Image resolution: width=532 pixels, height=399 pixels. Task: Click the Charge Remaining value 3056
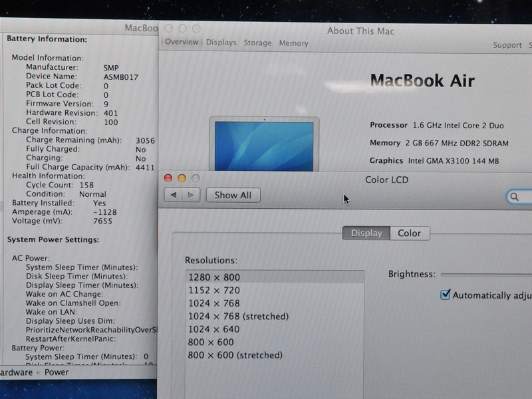tap(145, 140)
